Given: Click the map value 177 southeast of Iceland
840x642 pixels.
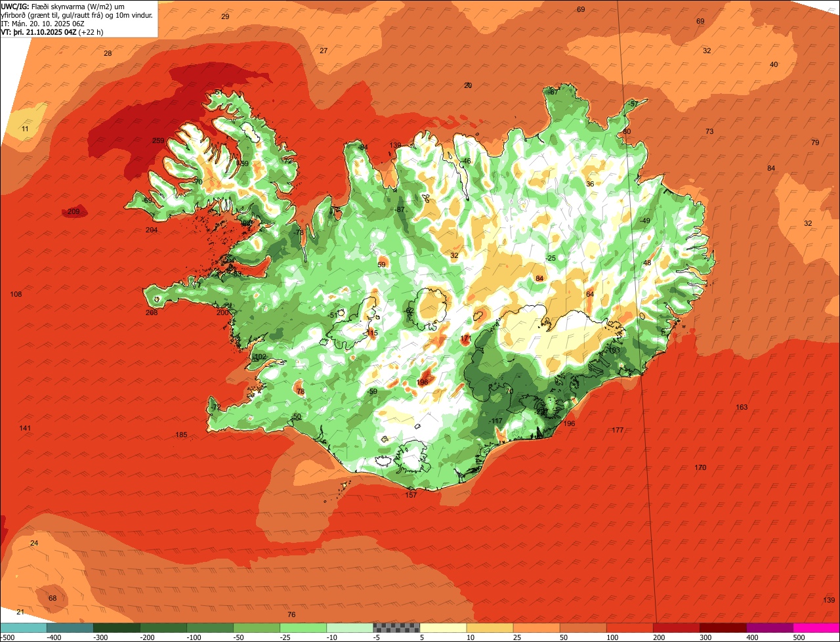Looking at the screenshot, I should point(618,430).
